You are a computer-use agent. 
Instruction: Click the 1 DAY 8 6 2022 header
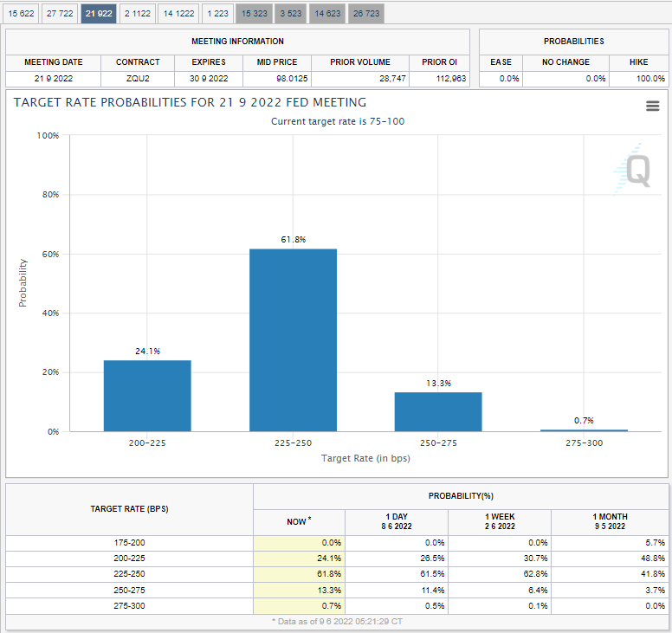click(397, 521)
